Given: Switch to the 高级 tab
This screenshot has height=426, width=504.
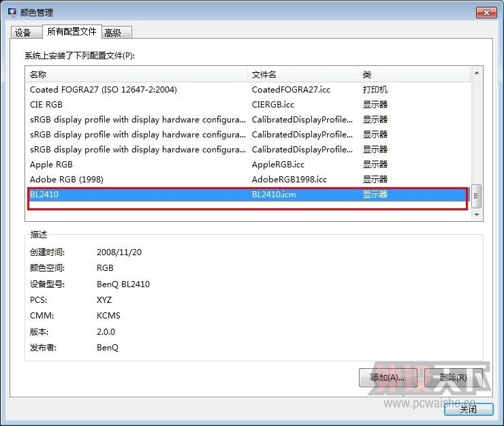Looking at the screenshot, I should pos(116,33).
